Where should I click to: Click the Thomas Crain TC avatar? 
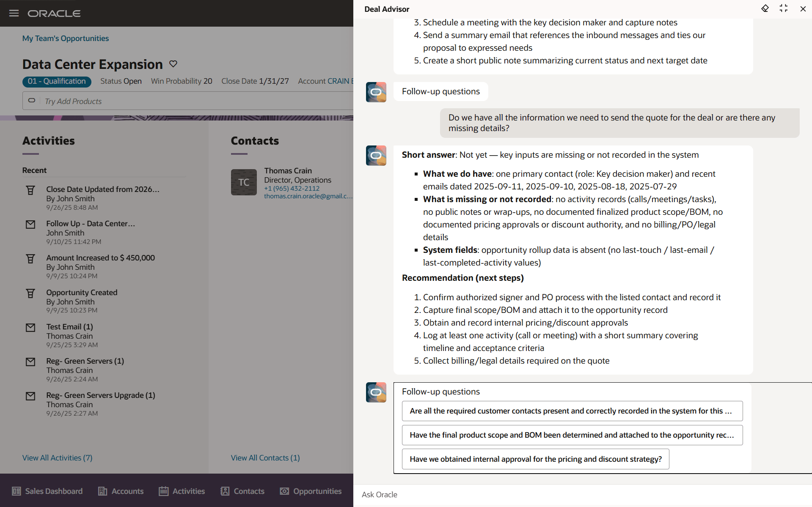coord(244,182)
